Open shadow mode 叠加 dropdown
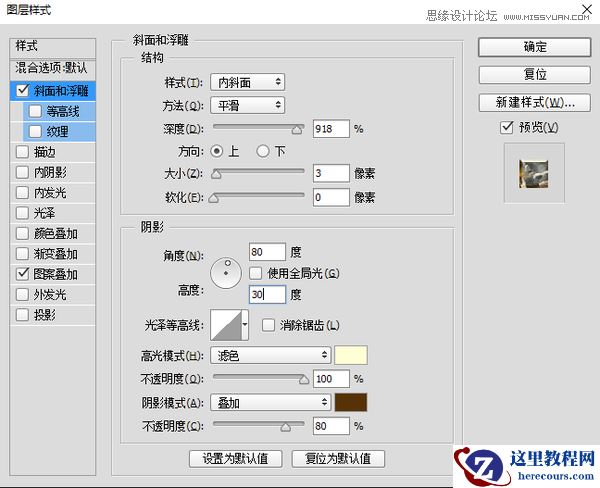Image resolution: width=600 pixels, height=488 pixels. pyautogui.click(x=270, y=403)
